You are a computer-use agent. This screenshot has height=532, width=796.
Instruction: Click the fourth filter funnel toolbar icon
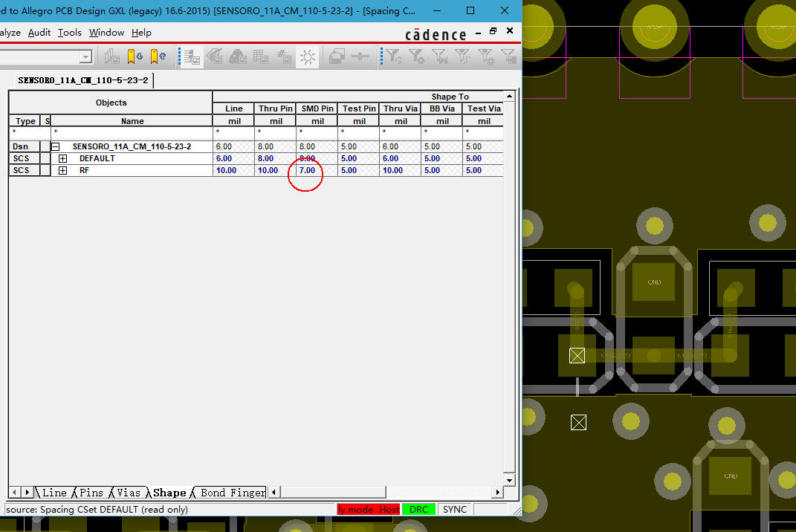[462, 56]
